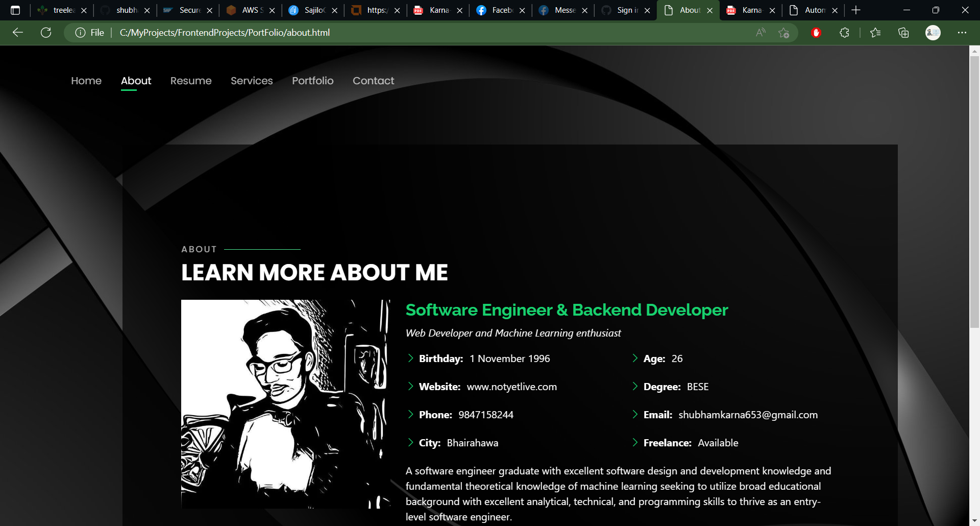This screenshot has width=980, height=526.
Task: Click the chevron beside Email
Action: (635, 414)
